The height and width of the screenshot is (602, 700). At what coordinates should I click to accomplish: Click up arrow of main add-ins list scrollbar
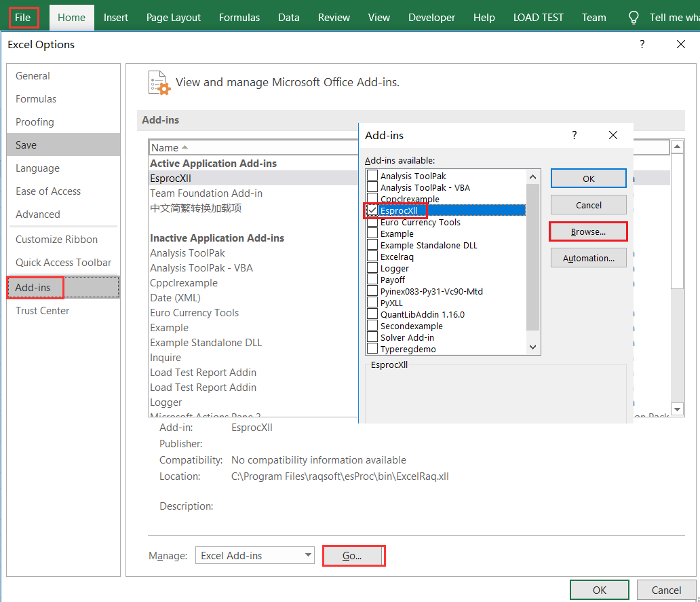676,147
